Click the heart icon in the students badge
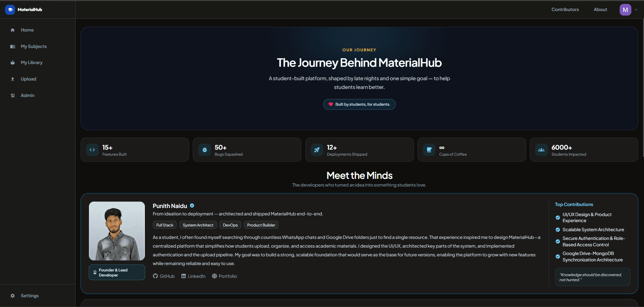The height and width of the screenshot is (307, 644). click(x=331, y=104)
